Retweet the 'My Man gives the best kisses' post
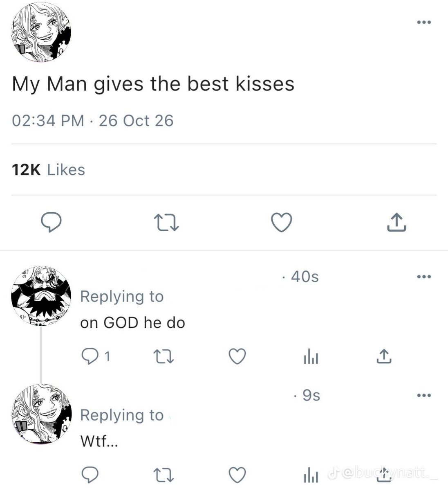Viewport: 448px width, 491px height. pyautogui.click(x=166, y=223)
